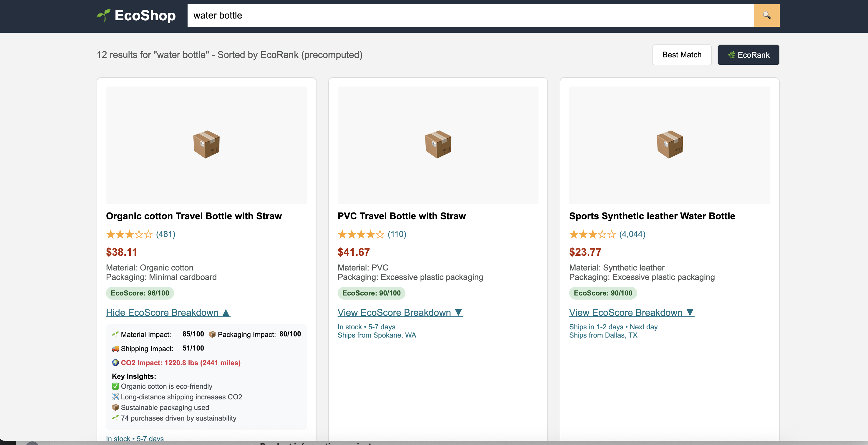This screenshot has width=868, height=445.
Task: Click the Sports Synthetic leather bottle image
Action: point(669,145)
